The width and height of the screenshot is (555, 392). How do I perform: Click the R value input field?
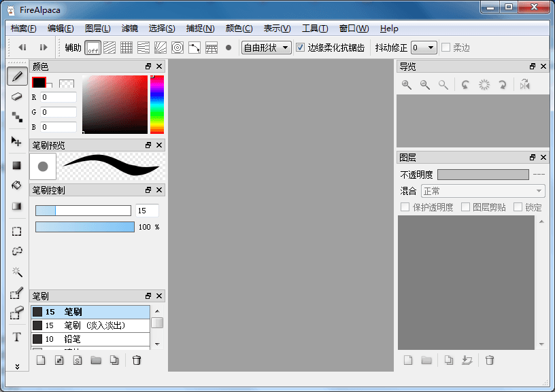pos(58,97)
